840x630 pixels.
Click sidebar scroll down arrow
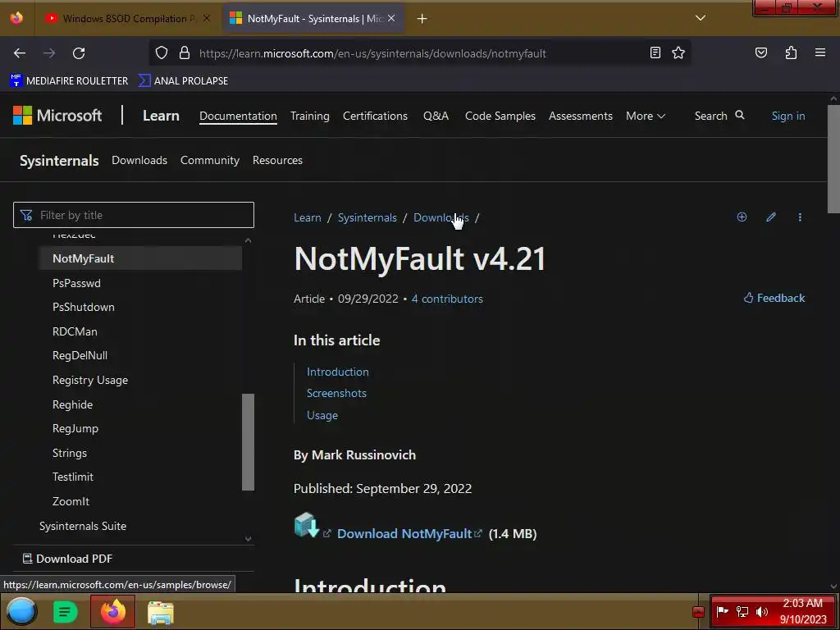248,538
